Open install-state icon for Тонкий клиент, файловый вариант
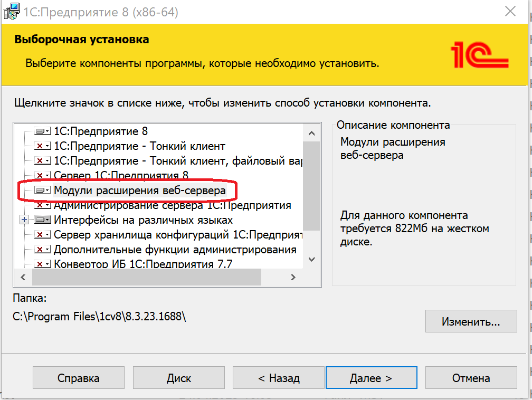 click(43, 160)
